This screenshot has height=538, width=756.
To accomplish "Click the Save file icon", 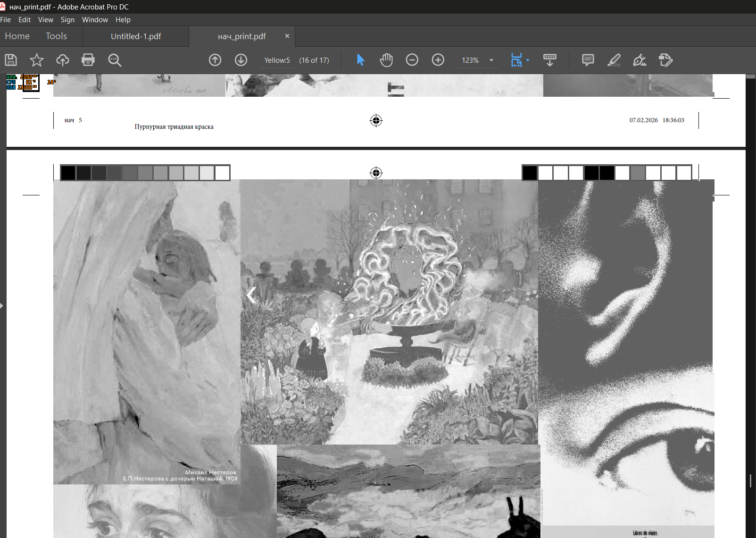I will [11, 60].
